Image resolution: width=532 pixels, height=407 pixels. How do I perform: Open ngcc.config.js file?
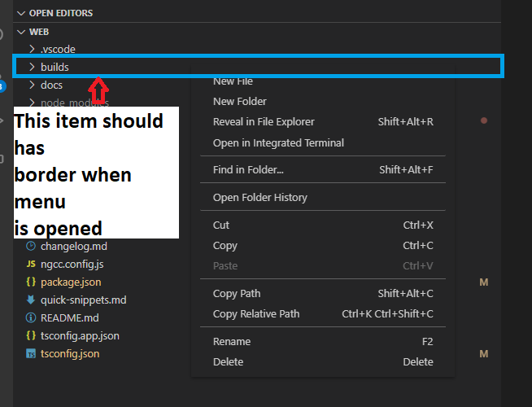pos(72,264)
